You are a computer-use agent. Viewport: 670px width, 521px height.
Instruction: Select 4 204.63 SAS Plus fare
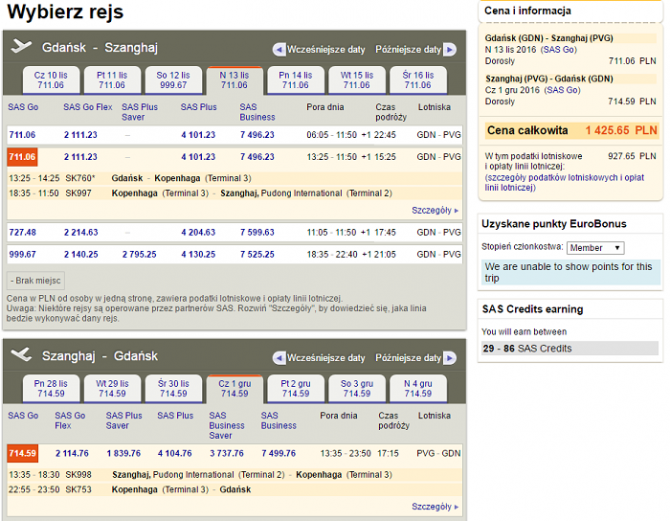pos(198,233)
